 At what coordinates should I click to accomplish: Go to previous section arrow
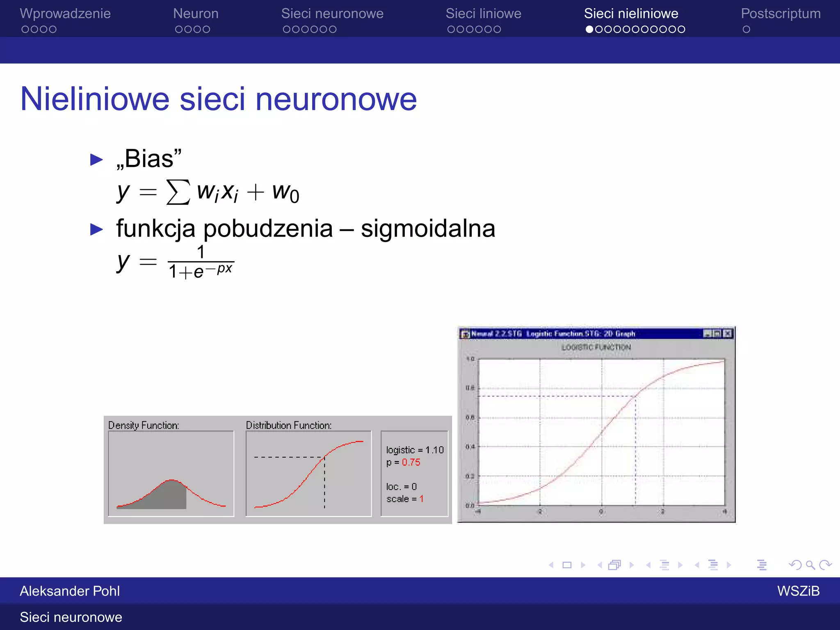[697, 565]
